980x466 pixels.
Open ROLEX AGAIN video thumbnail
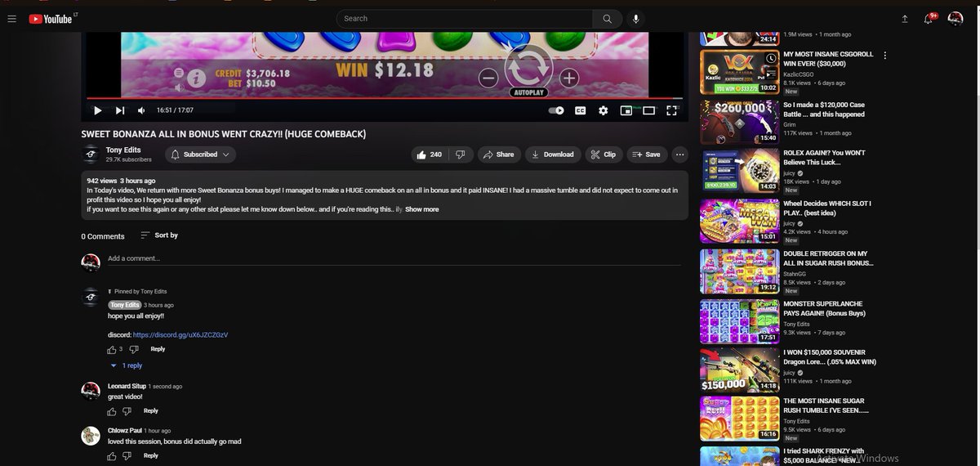point(739,171)
